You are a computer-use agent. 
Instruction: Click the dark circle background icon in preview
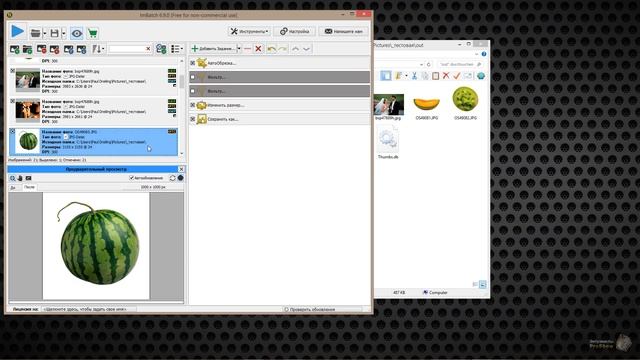pyautogui.click(x=180, y=178)
